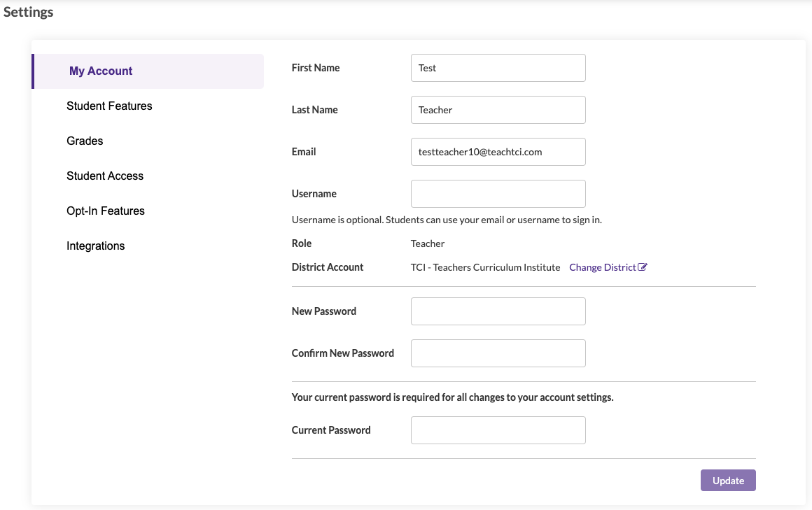Click the TCI district account name
Viewport: 812px width, 510px height.
click(x=486, y=267)
